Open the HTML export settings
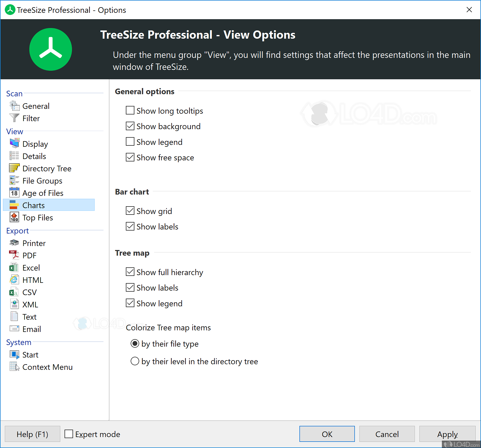The height and width of the screenshot is (448, 481). click(33, 280)
